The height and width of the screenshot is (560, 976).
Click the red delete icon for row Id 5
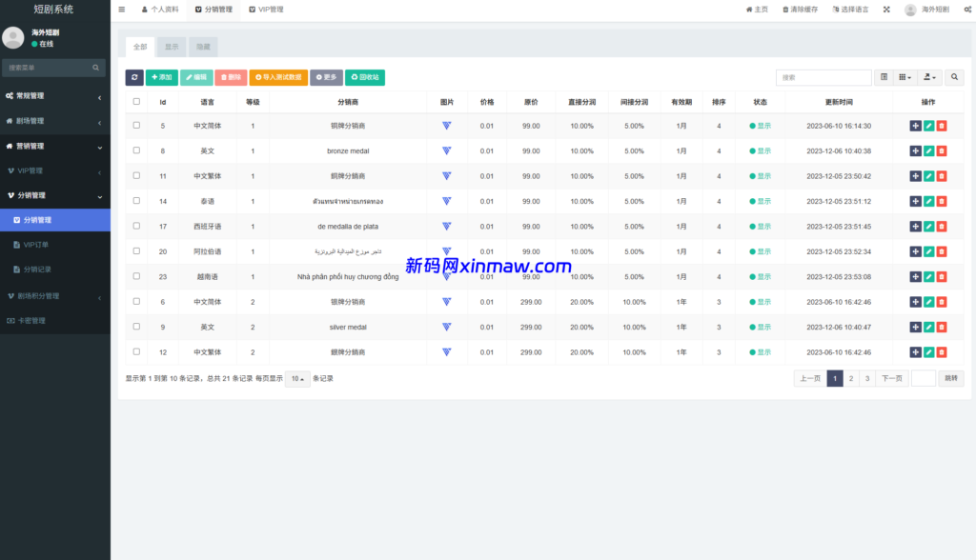tap(942, 126)
